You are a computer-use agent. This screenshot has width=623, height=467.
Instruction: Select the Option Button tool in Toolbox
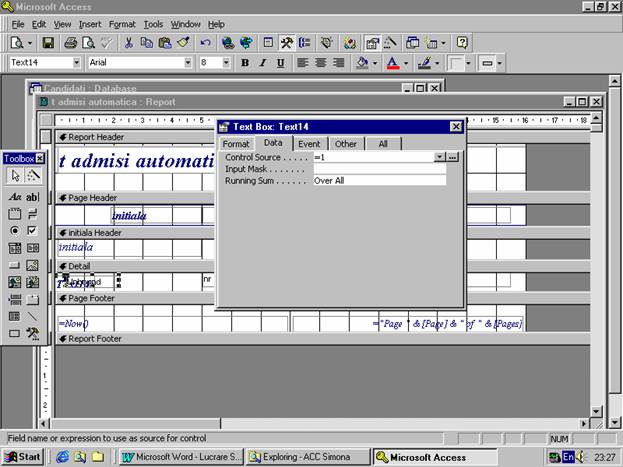(15, 230)
